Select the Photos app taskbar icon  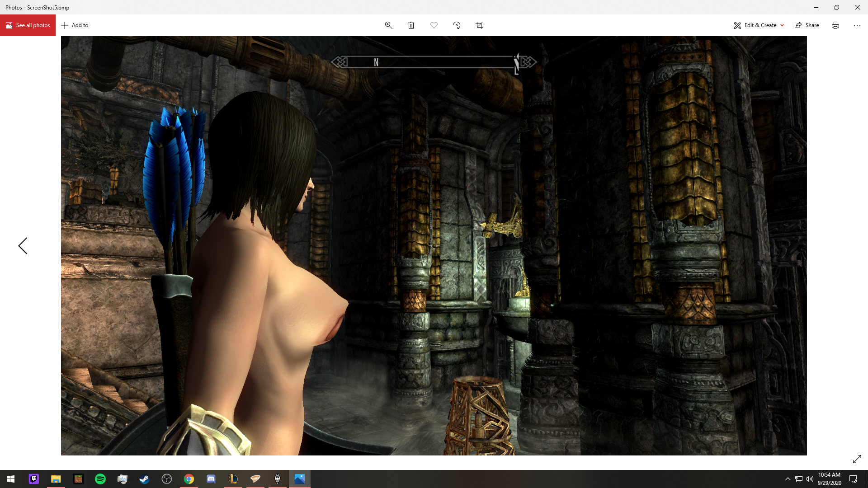pos(300,479)
